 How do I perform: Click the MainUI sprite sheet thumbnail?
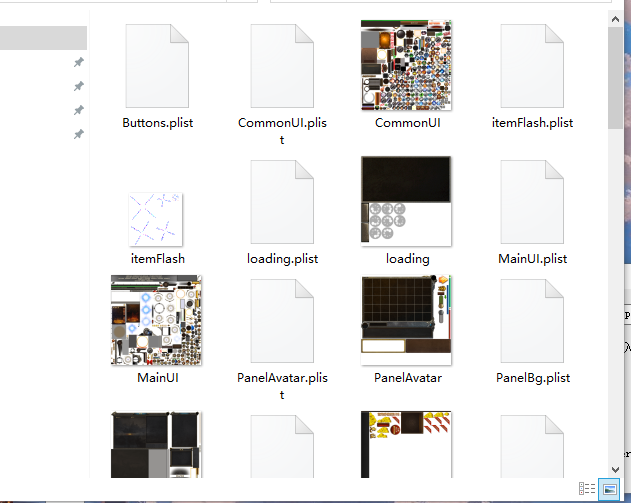coord(157,321)
